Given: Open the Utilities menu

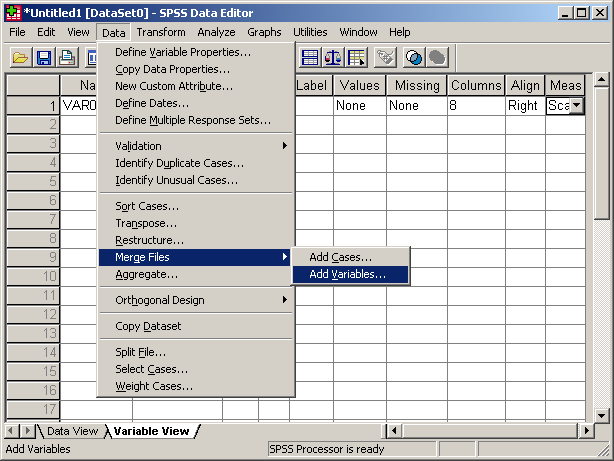Looking at the screenshot, I should pos(310,32).
